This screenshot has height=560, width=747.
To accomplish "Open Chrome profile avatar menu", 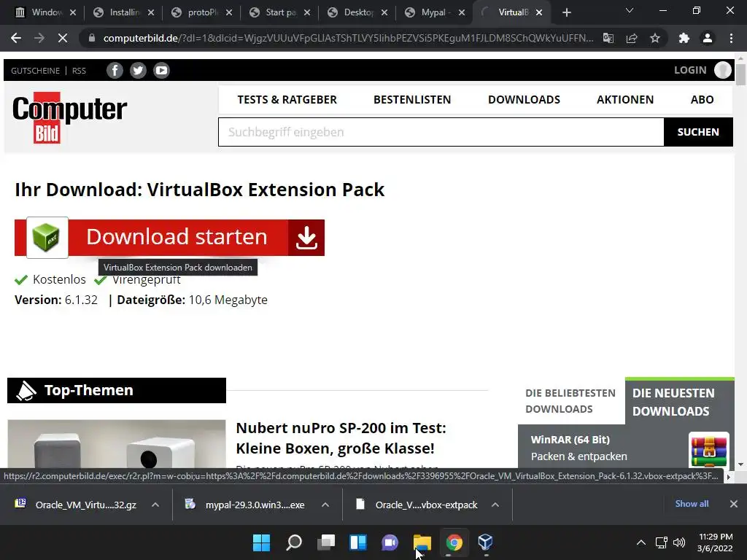I will pyautogui.click(x=708, y=38).
